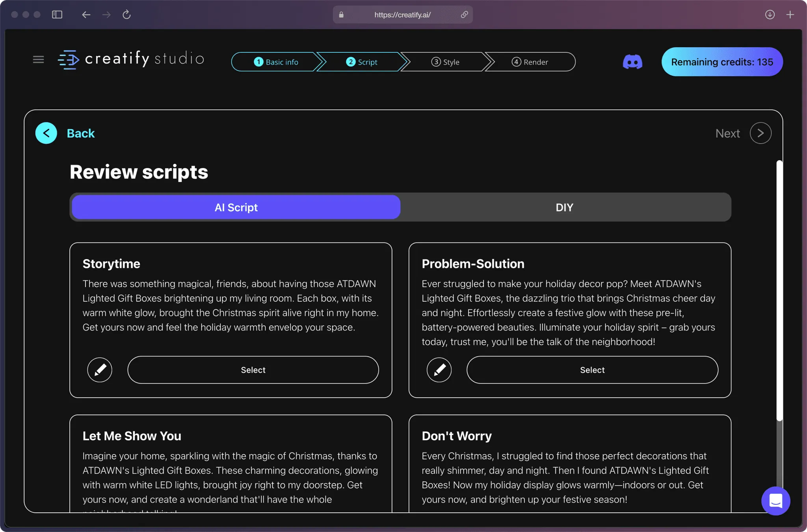Select the Problem-Solution script
Viewport: 807px width, 532px height.
click(592, 370)
